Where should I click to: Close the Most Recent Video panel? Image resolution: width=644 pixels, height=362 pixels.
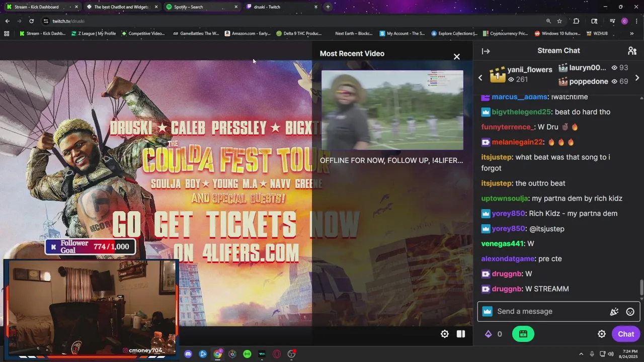click(456, 57)
